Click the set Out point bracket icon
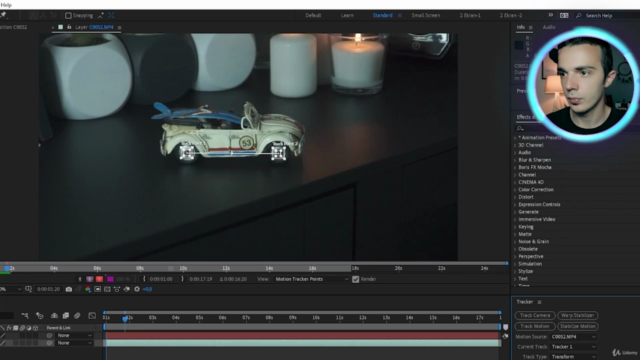640x360 pixels. pyautogui.click(x=182, y=279)
